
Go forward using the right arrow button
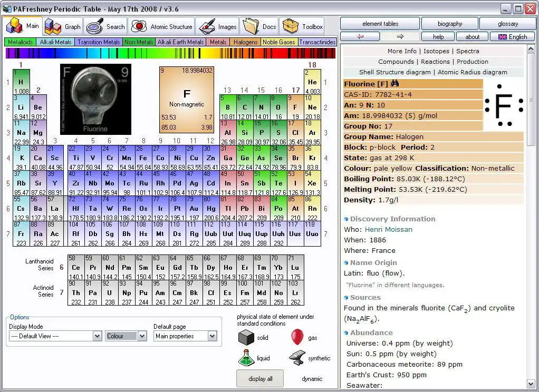(400, 37)
